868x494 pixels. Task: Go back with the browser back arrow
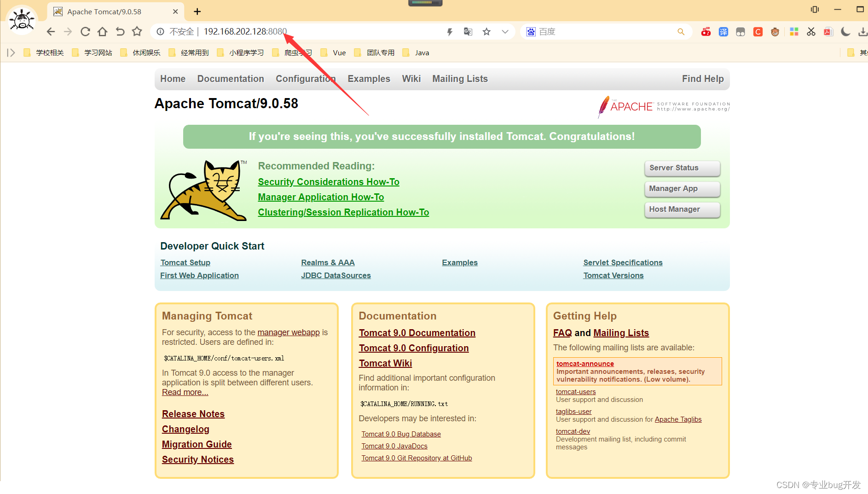51,31
